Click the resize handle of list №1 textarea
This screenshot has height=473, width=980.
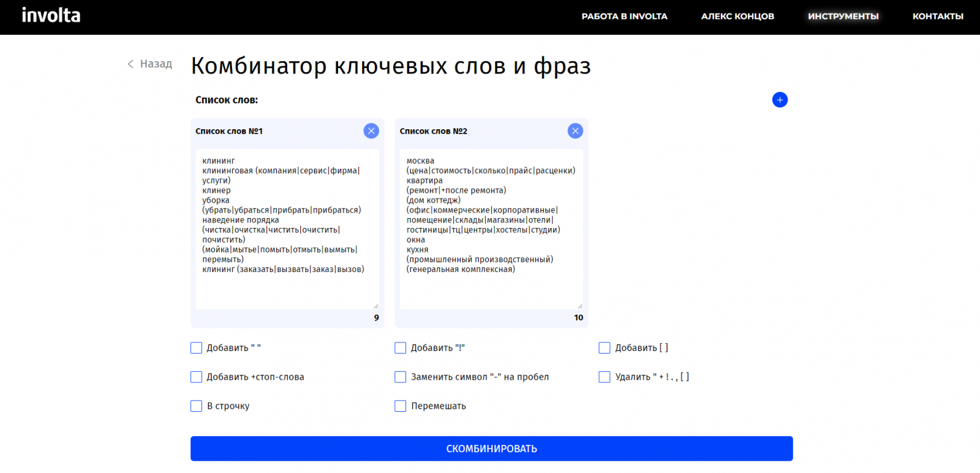coord(375,306)
